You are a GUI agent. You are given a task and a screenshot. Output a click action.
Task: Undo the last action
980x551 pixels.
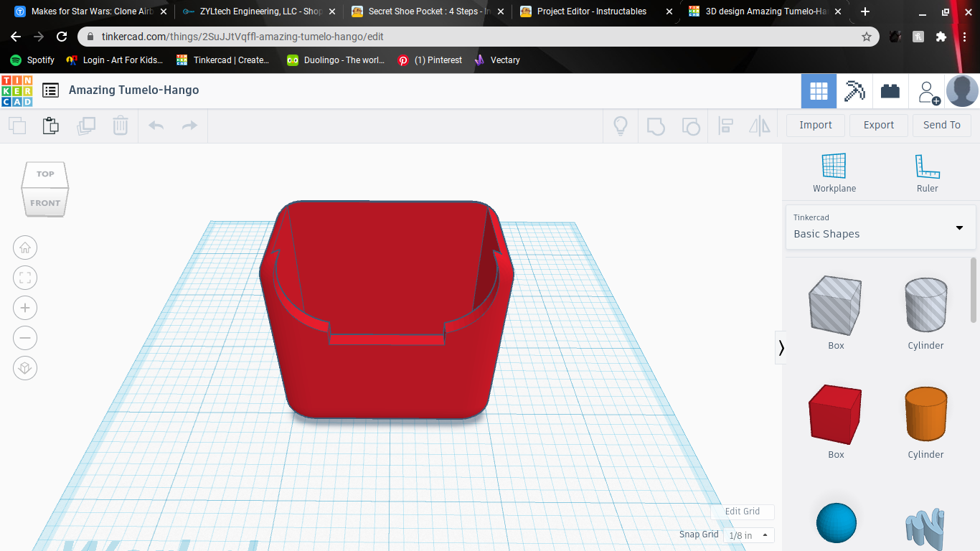156,126
